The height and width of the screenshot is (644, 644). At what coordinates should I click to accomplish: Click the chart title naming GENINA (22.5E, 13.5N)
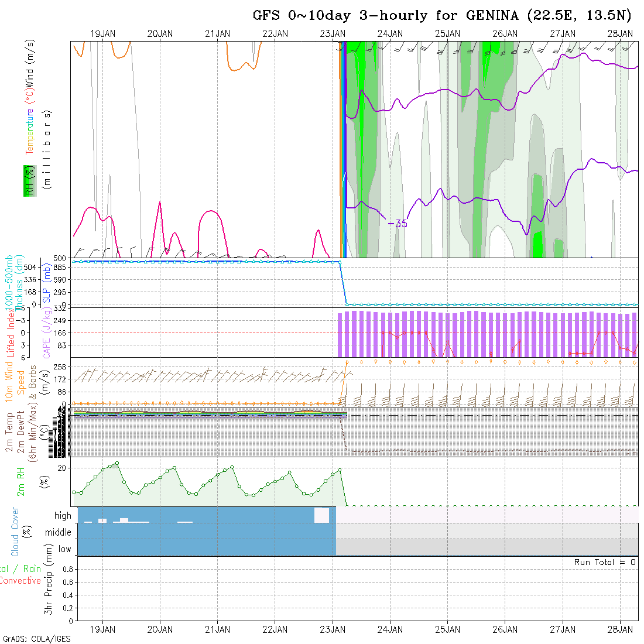point(442,16)
